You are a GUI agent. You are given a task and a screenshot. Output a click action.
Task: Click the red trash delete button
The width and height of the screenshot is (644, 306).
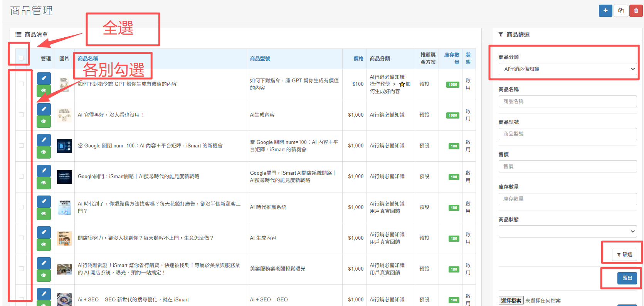click(636, 11)
